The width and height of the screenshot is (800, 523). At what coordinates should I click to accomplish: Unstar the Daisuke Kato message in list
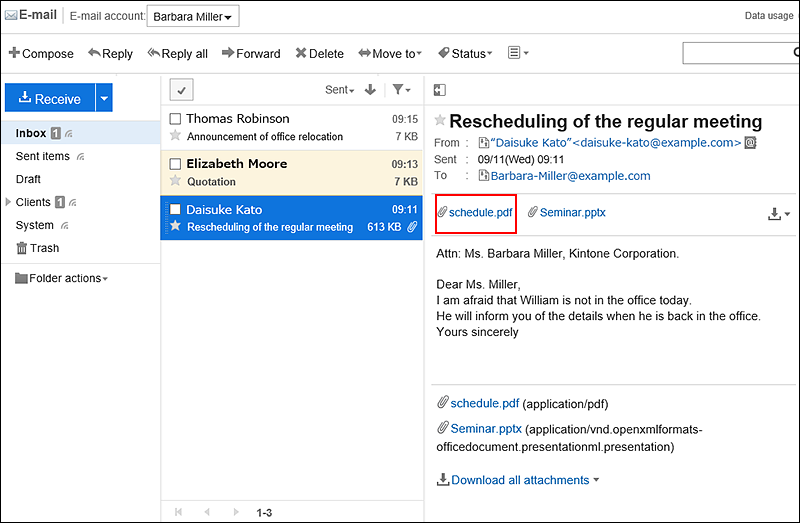coord(175,226)
